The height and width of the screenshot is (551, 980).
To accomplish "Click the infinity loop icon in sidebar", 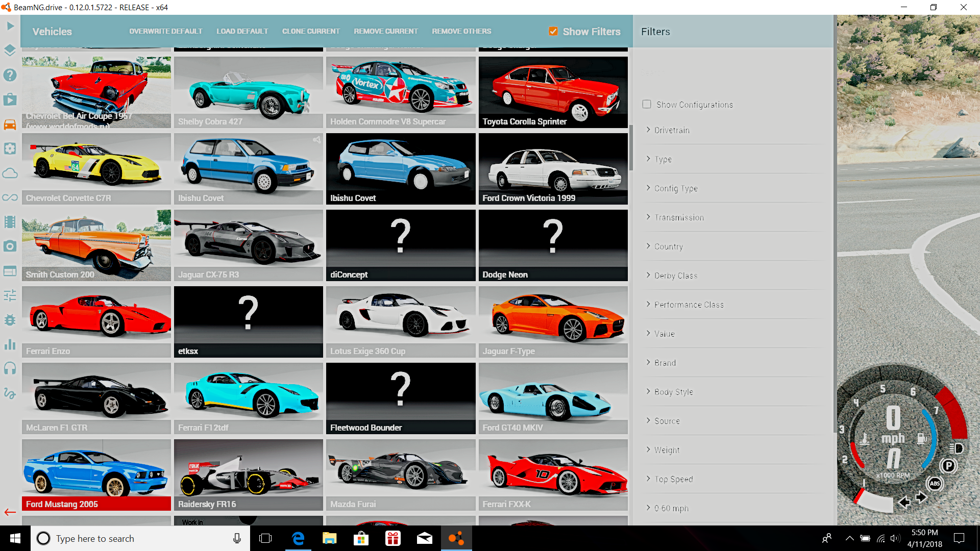I will click(10, 197).
